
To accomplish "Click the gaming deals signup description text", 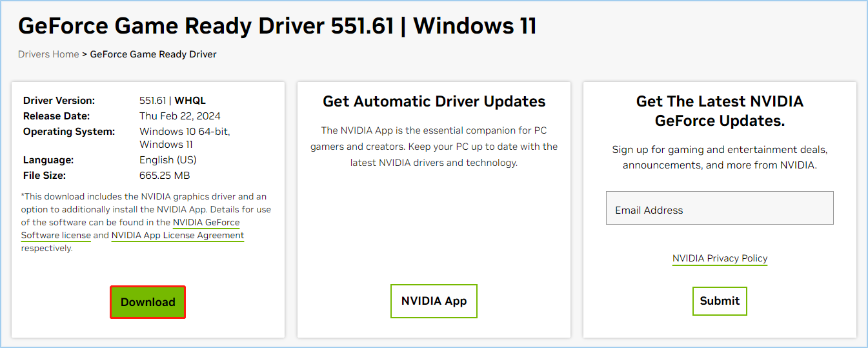I will (x=720, y=158).
